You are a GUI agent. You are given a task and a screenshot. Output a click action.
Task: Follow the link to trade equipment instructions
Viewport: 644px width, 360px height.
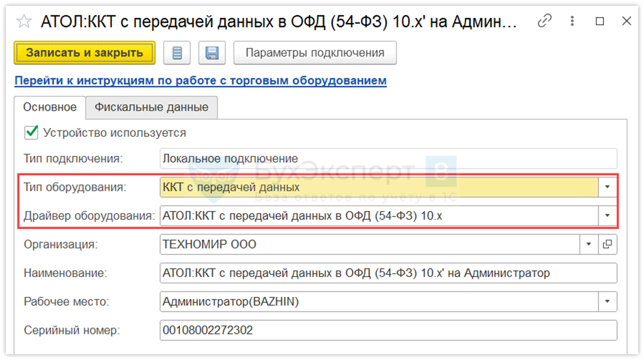(200, 81)
